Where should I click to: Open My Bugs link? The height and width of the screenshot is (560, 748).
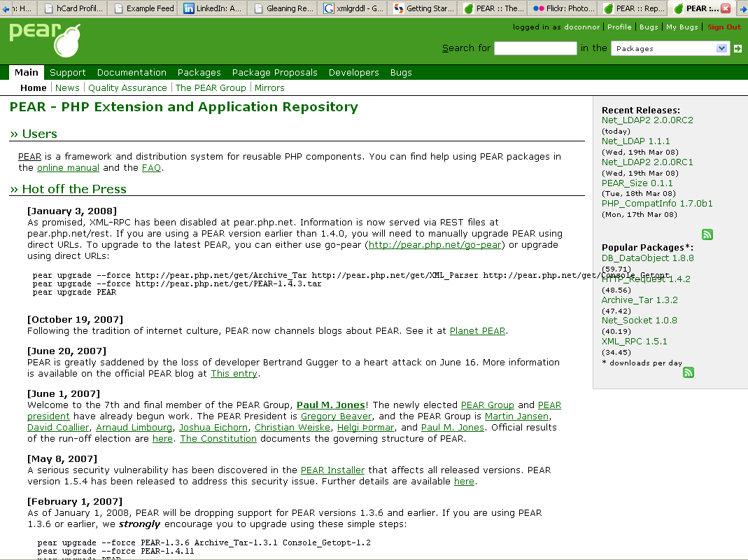(682, 27)
